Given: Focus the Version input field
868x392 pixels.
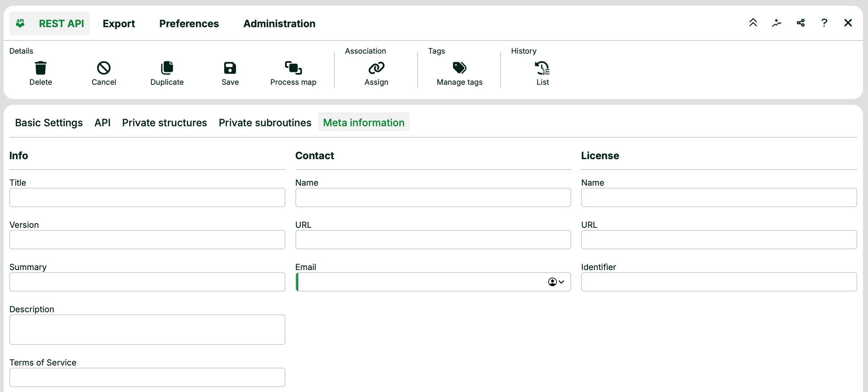Looking at the screenshot, I should [x=147, y=240].
